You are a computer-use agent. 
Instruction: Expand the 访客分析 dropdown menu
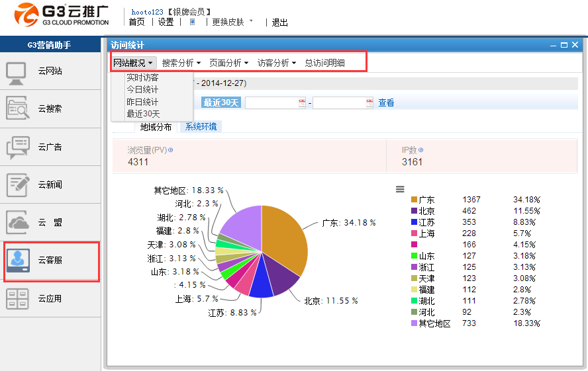pos(277,63)
